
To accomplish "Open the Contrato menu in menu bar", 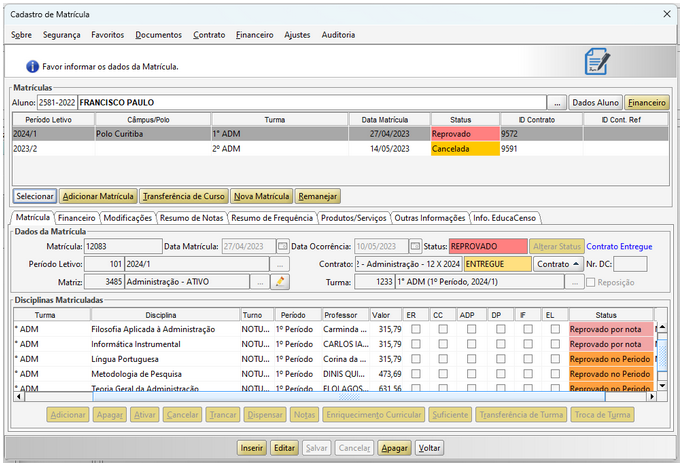I will pyautogui.click(x=209, y=35).
